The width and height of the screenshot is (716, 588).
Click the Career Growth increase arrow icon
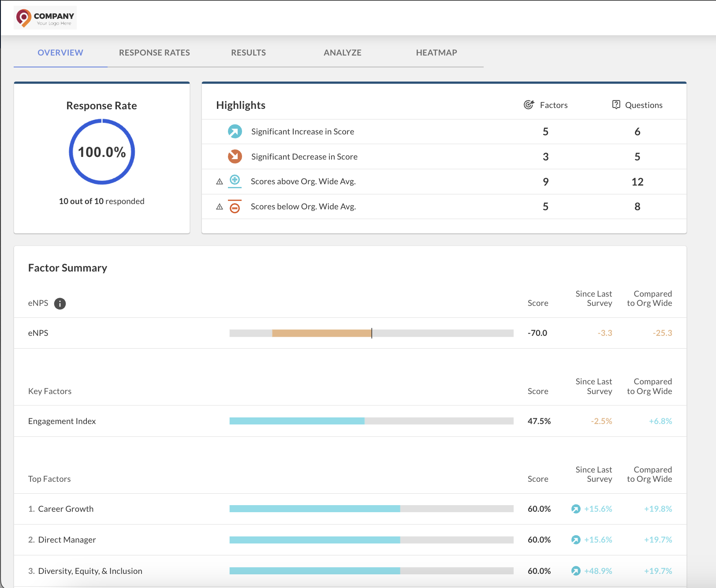(576, 509)
